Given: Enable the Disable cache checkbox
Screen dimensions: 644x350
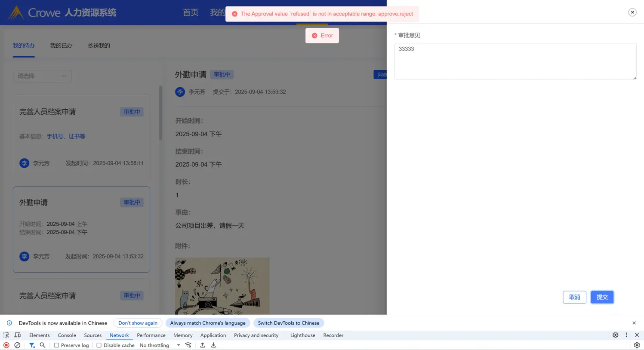Looking at the screenshot, I should tap(99, 345).
